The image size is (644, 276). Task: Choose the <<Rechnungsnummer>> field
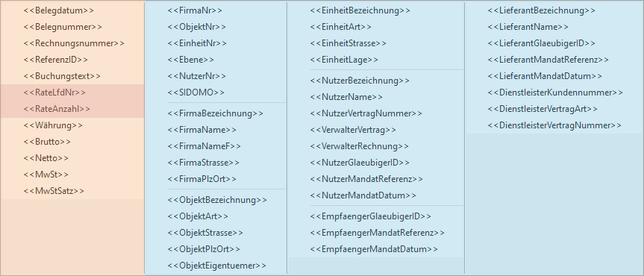tap(74, 43)
